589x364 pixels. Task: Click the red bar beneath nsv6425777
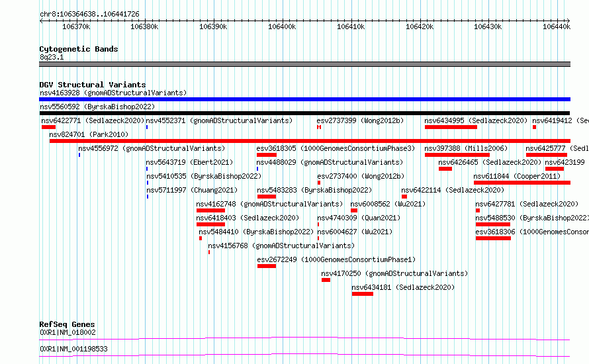pos(547,155)
